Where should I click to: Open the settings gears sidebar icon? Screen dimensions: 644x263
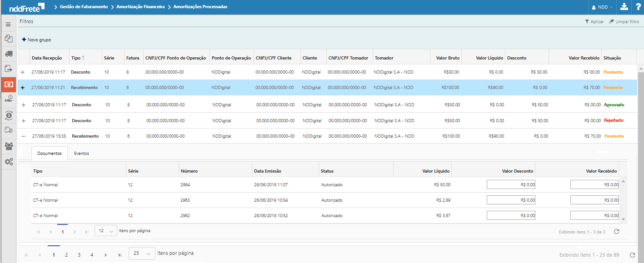coord(8,161)
